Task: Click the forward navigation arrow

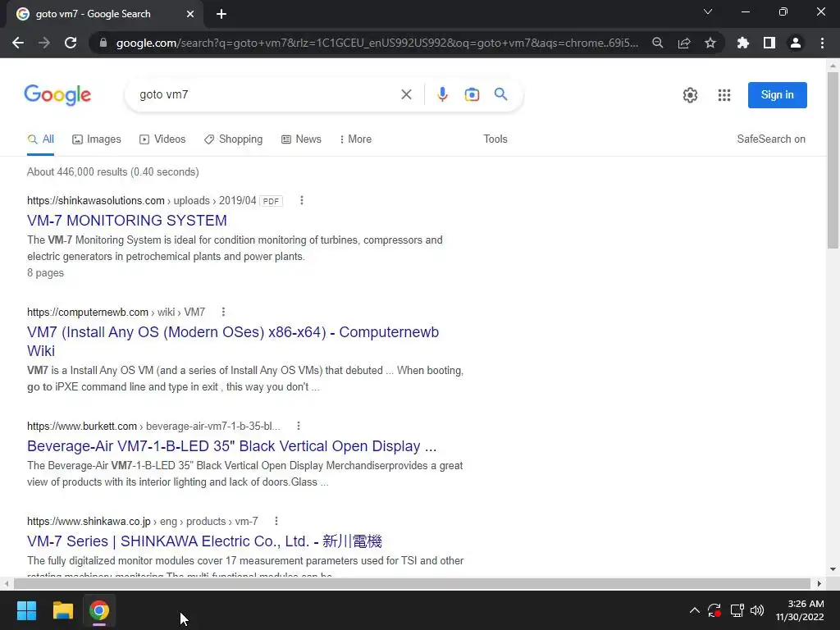Action: (44, 43)
